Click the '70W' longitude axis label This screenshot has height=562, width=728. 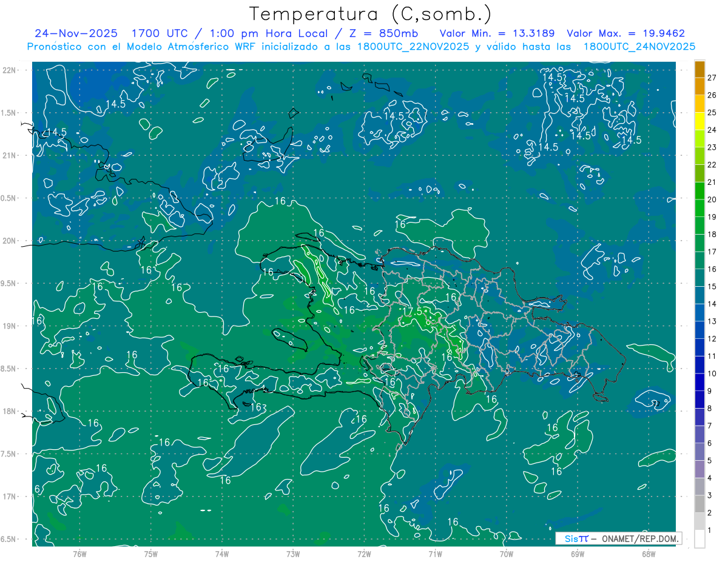(x=507, y=554)
